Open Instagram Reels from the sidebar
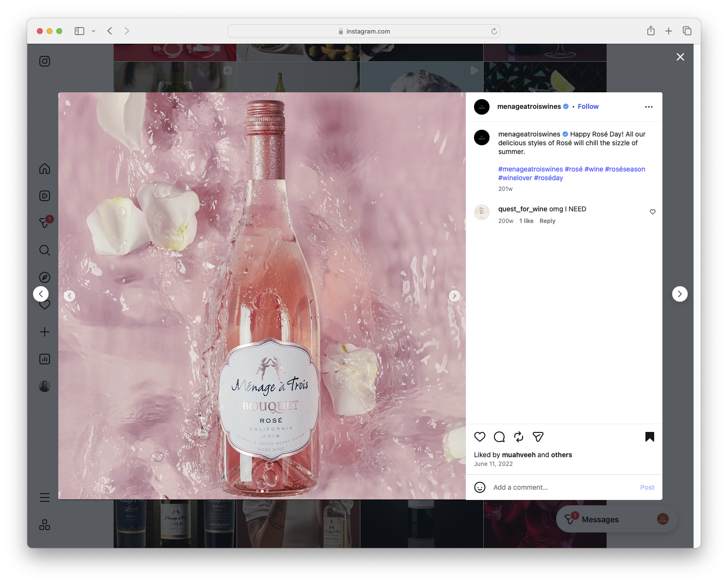 point(44,196)
